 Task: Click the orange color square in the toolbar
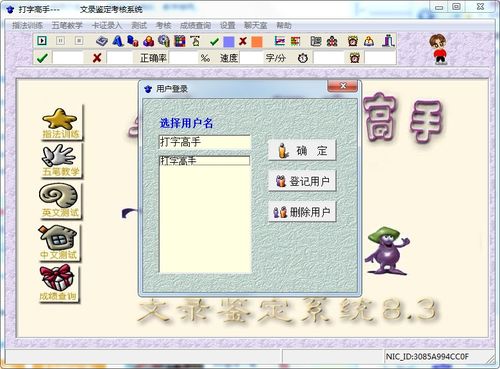point(257,42)
